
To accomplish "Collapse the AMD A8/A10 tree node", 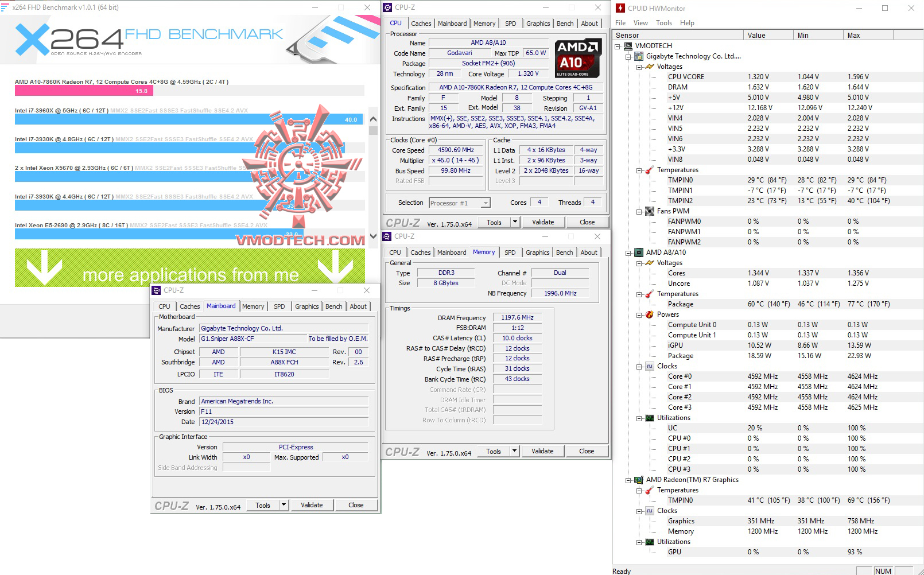I will (x=628, y=252).
